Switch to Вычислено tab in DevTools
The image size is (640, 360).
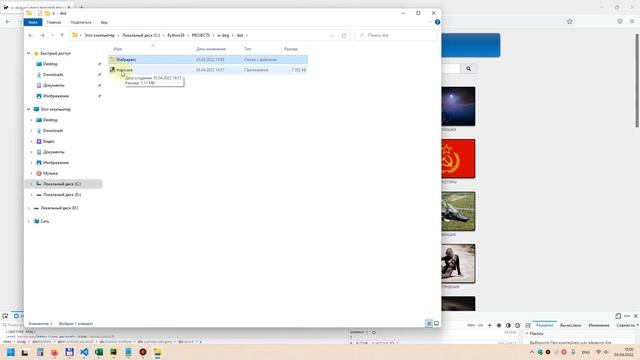click(x=570, y=325)
